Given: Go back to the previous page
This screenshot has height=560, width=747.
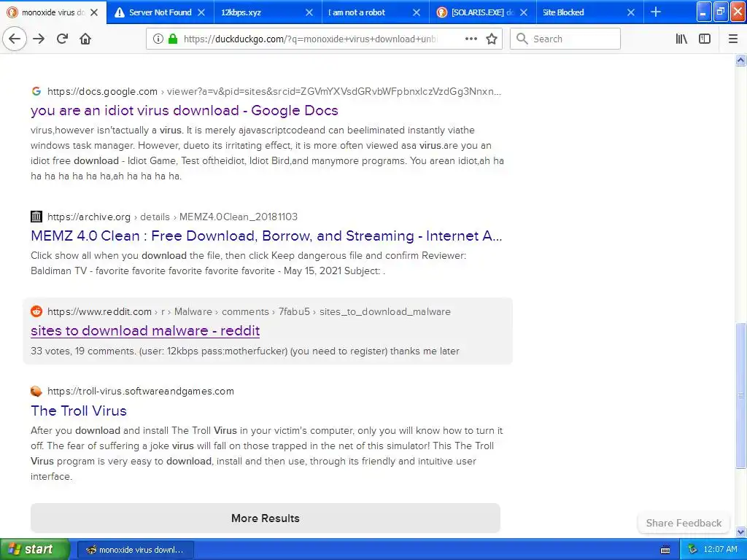Looking at the screenshot, I should (x=15, y=39).
